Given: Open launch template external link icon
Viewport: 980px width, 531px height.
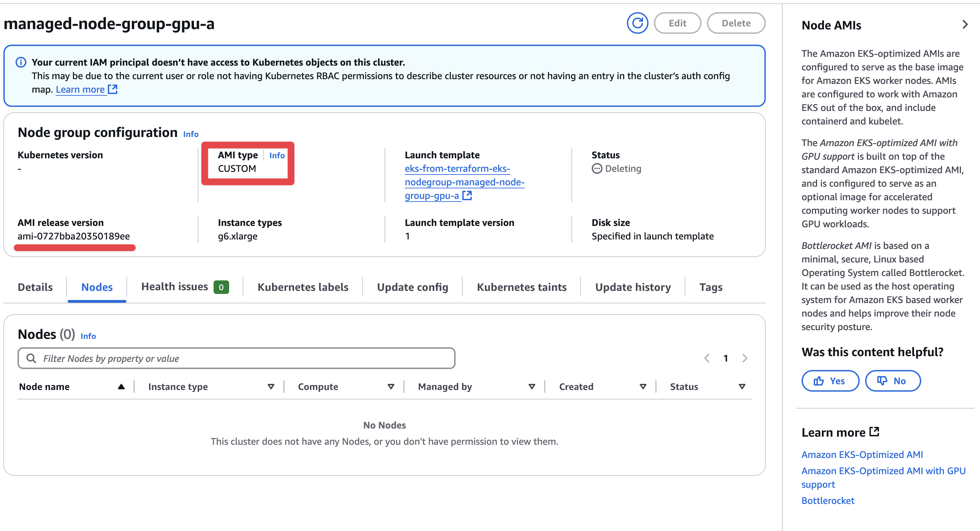Looking at the screenshot, I should coord(467,195).
